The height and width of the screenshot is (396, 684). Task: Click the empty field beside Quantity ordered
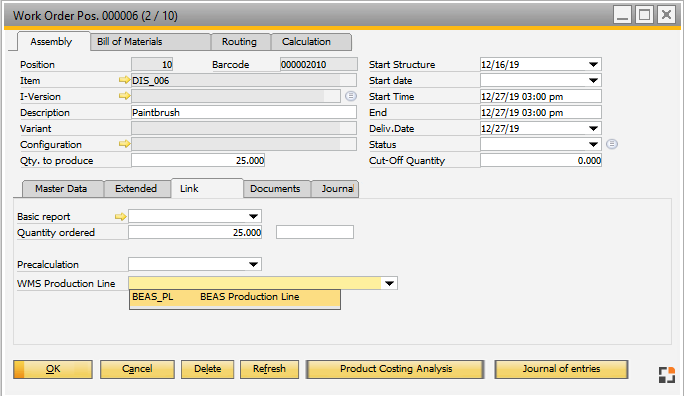coord(315,232)
